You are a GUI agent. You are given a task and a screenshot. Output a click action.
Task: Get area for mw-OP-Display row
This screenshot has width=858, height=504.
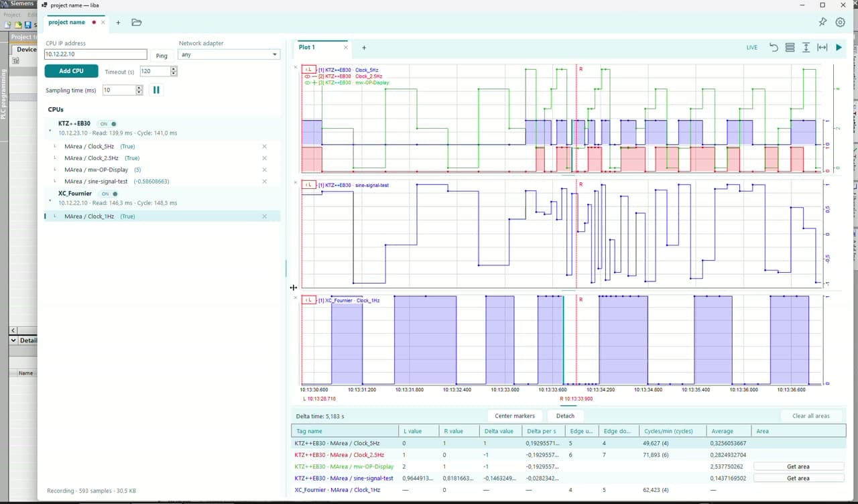click(x=798, y=466)
